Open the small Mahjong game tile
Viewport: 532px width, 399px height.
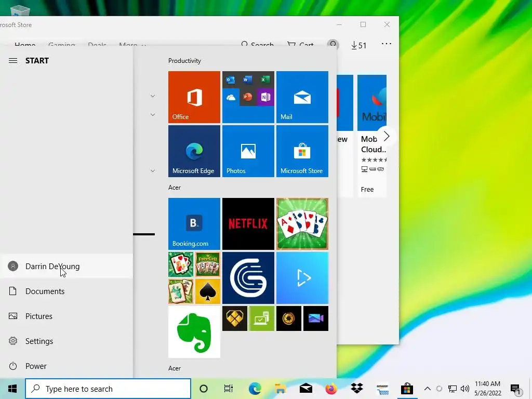pyautogui.click(x=181, y=291)
